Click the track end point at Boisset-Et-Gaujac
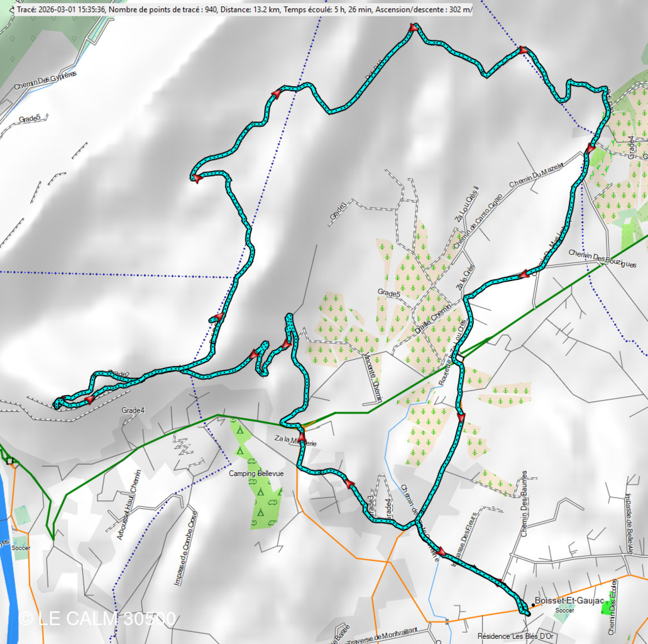Viewport: 648px width, 644px height. pyautogui.click(x=527, y=613)
